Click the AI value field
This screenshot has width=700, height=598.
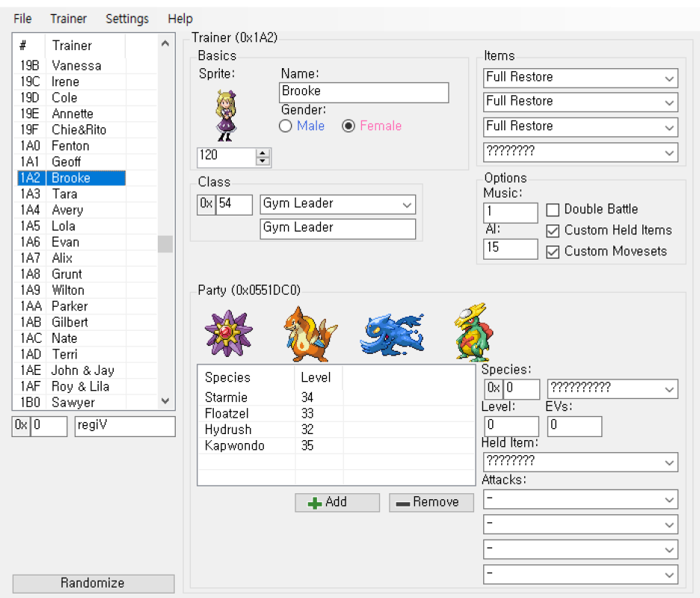(510, 248)
